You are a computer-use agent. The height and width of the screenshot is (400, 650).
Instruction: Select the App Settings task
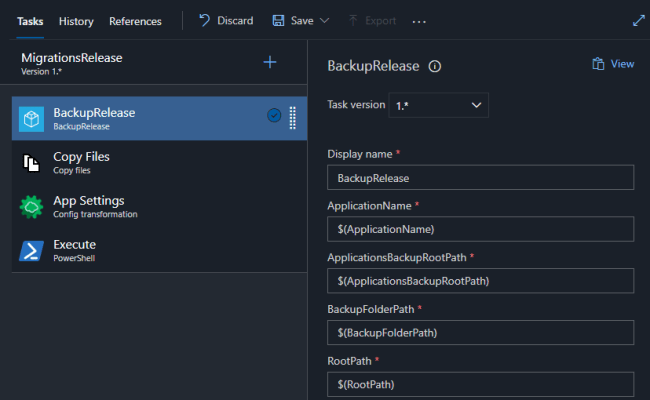click(x=160, y=206)
